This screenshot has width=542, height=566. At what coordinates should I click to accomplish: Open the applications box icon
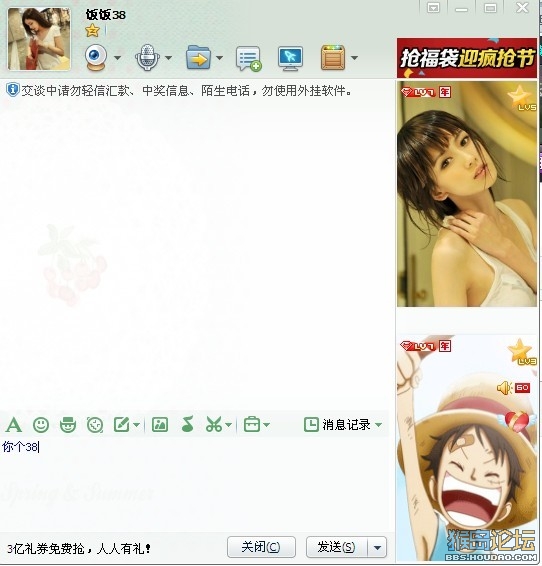click(333, 58)
